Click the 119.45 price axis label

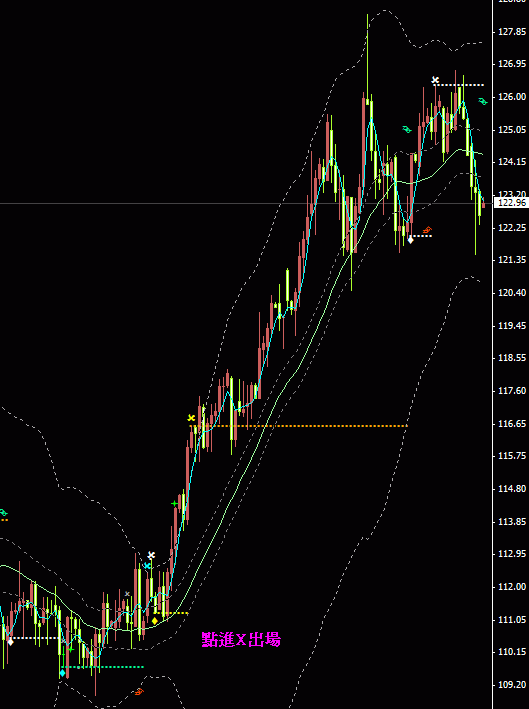point(512,326)
